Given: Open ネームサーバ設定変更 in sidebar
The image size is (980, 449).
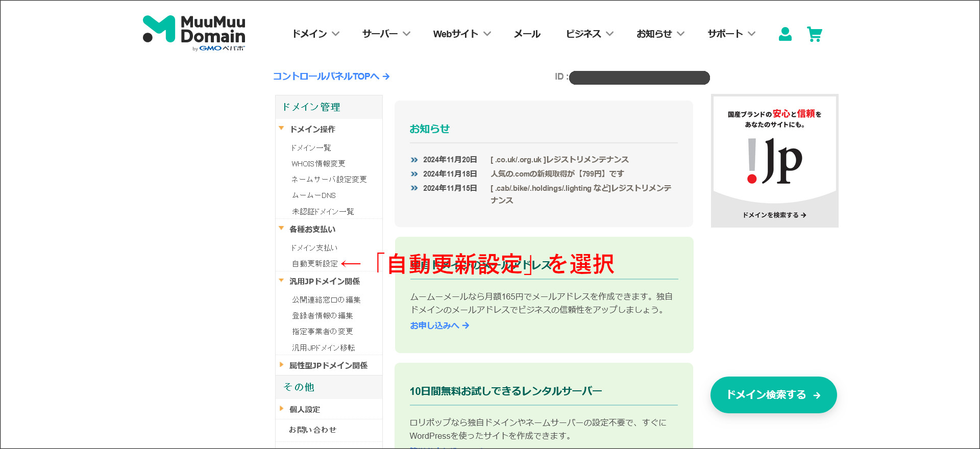Looking at the screenshot, I should coord(329,180).
